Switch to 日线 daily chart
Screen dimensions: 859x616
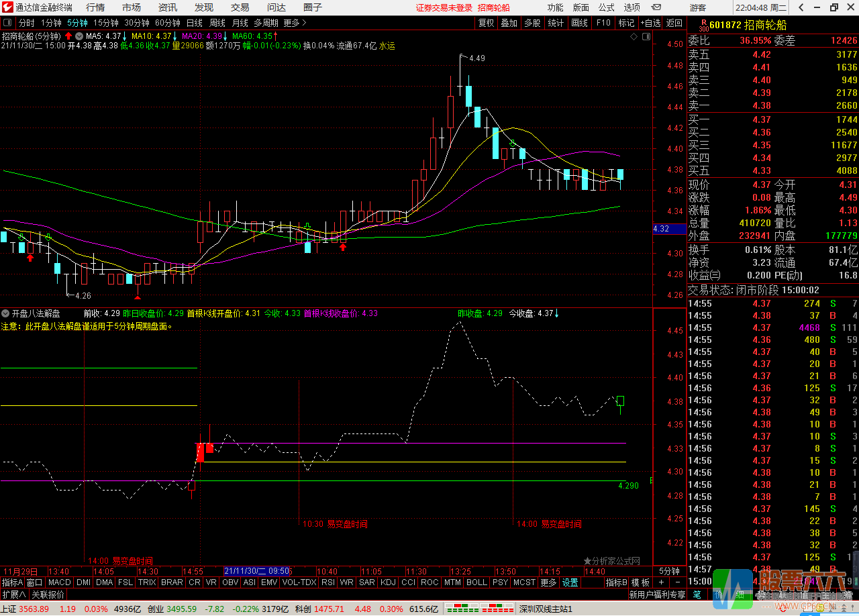coord(194,23)
